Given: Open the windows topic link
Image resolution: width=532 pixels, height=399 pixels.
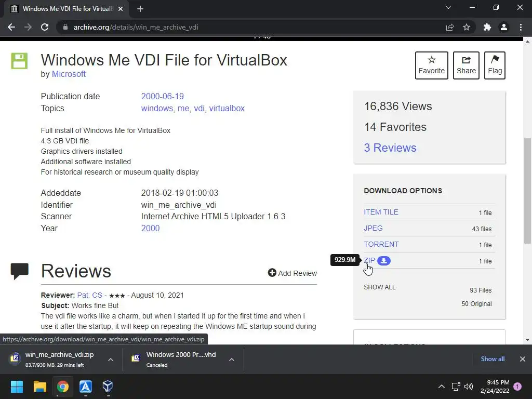Looking at the screenshot, I should (x=157, y=108).
